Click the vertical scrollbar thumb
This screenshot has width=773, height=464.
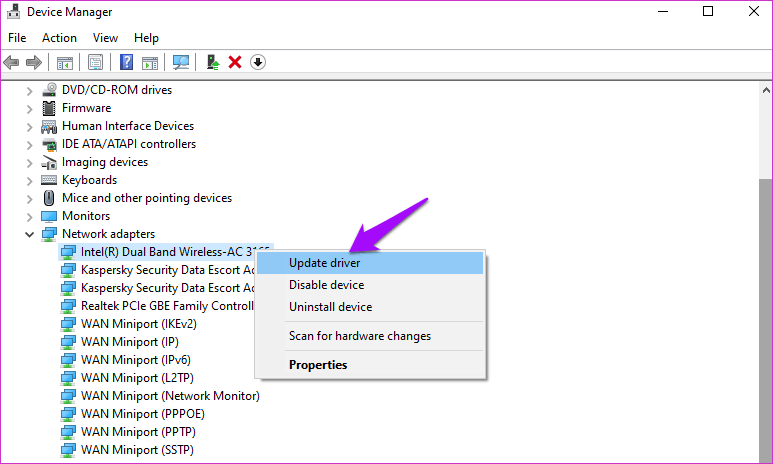[766, 321]
